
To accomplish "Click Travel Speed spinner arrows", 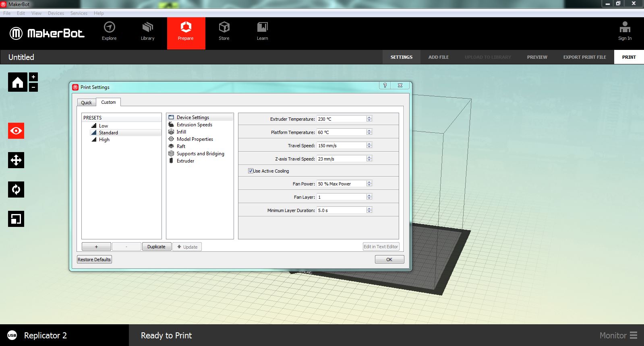I will (x=369, y=145).
